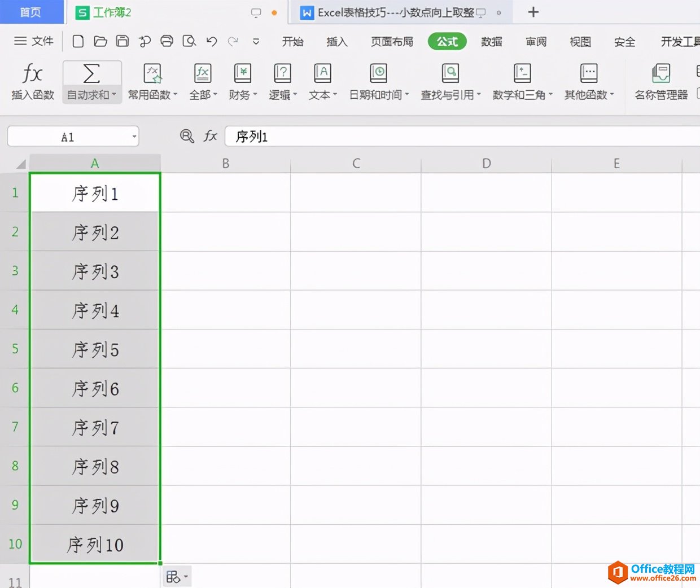The image size is (700, 588).
Task: Open the 文件 menu
Action: pyautogui.click(x=34, y=41)
